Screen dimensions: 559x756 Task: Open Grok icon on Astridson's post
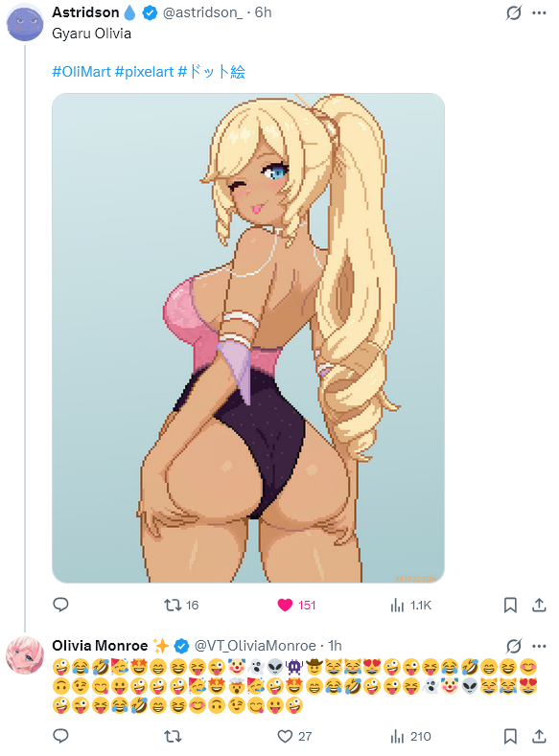(x=514, y=12)
